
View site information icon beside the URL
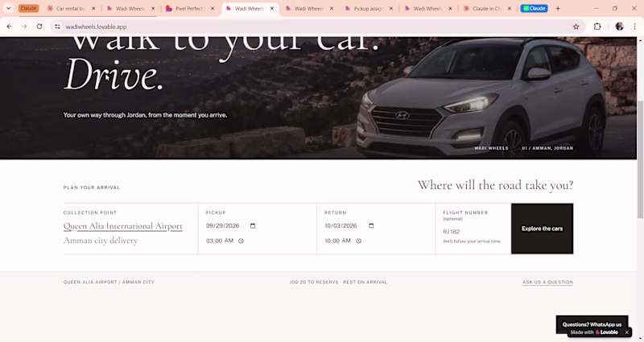[57, 27]
